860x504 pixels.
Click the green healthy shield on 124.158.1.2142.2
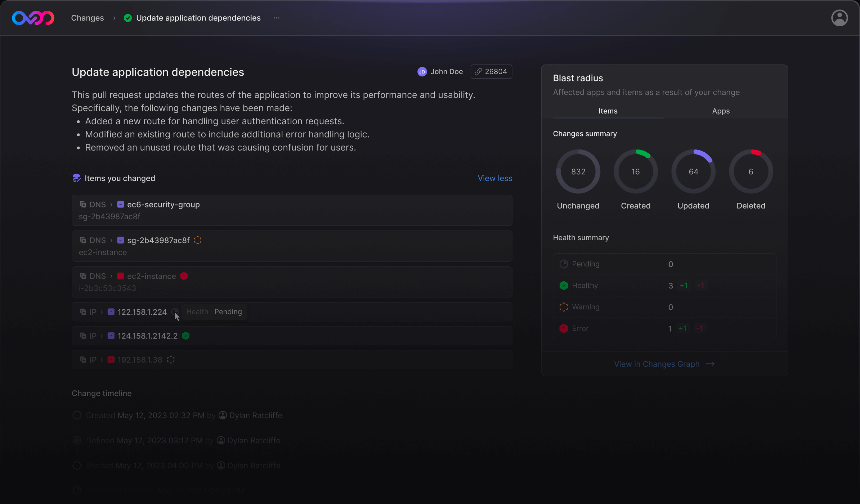coord(186,336)
